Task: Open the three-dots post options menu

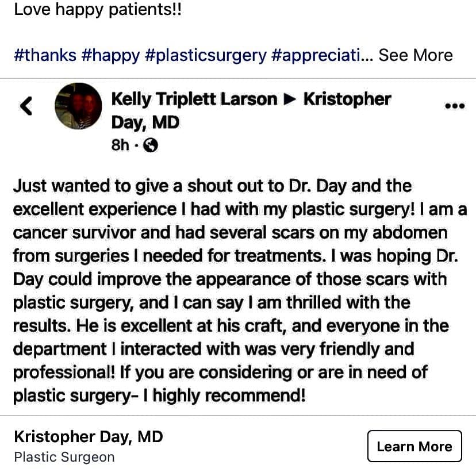Action: (x=455, y=106)
